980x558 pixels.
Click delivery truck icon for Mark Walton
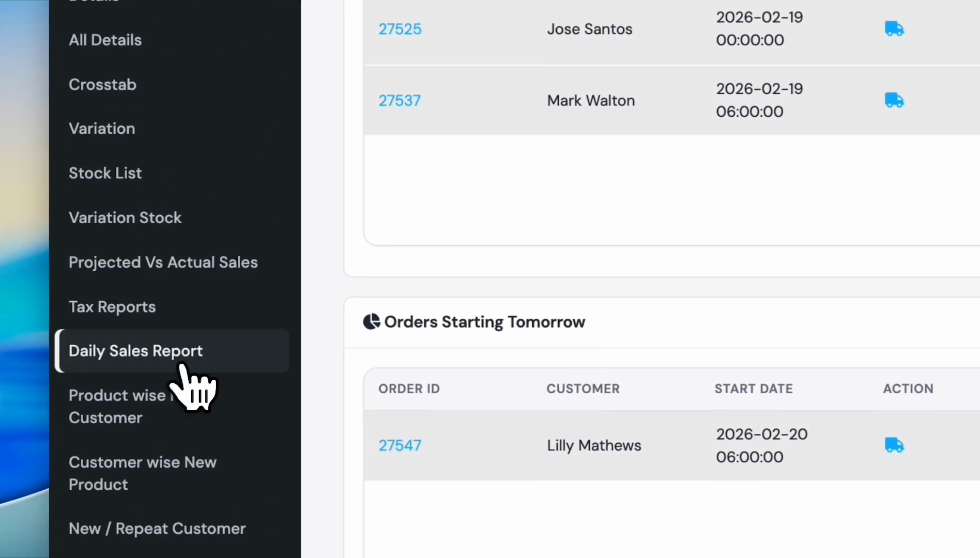pos(894,100)
